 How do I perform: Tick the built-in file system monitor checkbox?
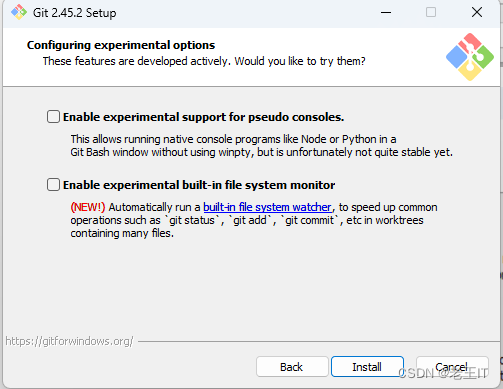pos(53,185)
